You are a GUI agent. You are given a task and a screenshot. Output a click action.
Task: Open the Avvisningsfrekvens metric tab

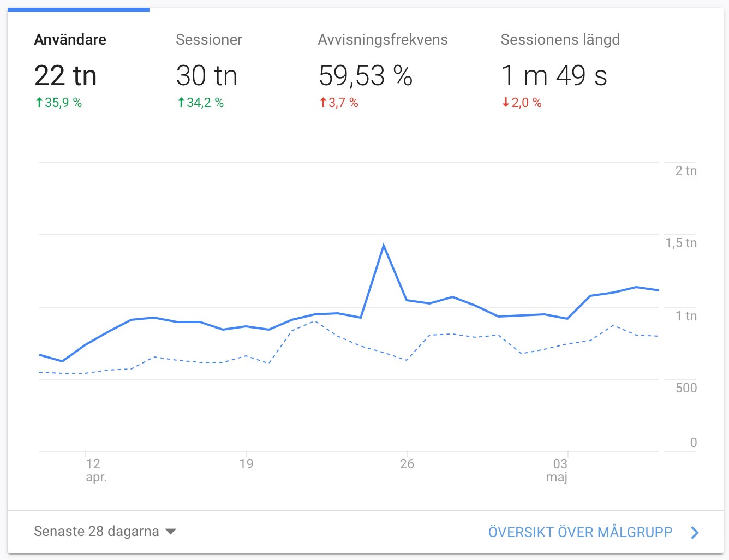point(383,40)
